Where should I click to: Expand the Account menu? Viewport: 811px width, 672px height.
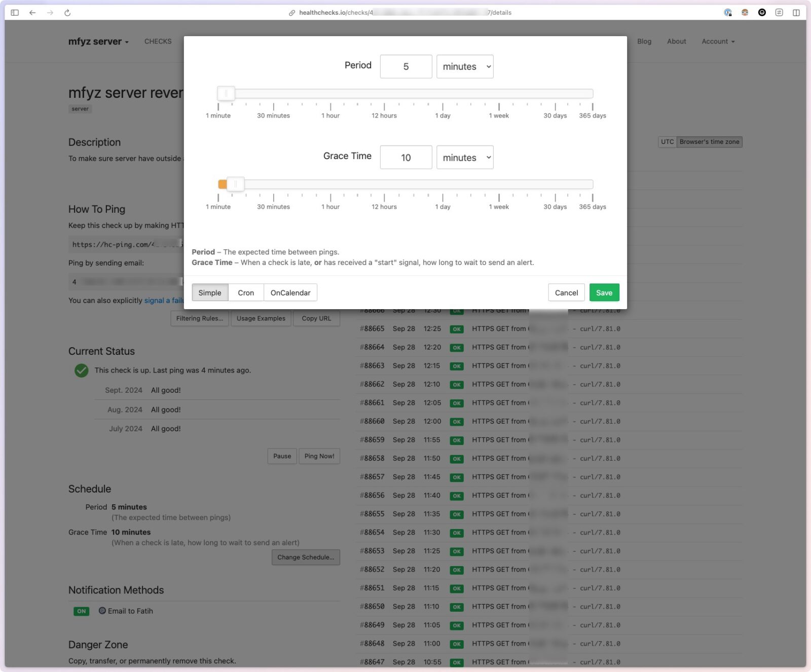(718, 42)
